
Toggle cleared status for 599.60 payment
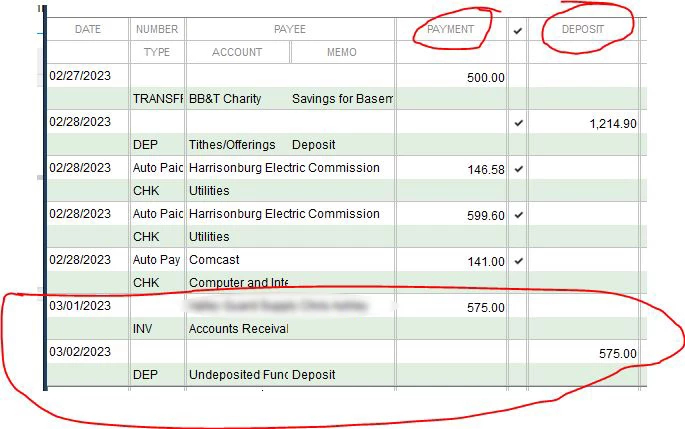coord(519,215)
